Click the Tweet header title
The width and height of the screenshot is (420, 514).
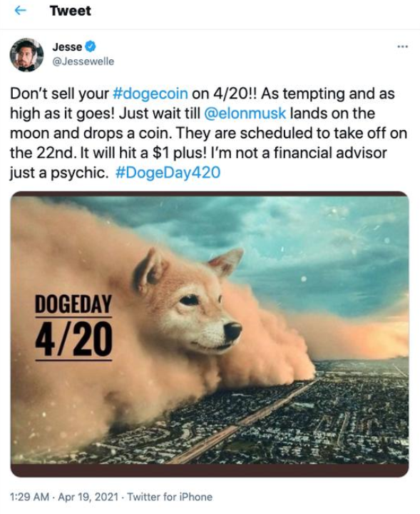[71, 11]
